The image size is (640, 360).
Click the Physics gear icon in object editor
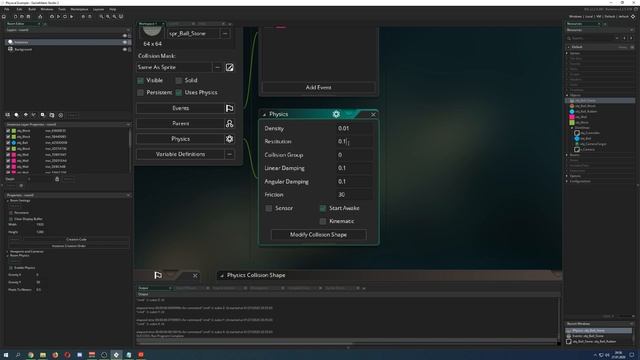229,139
